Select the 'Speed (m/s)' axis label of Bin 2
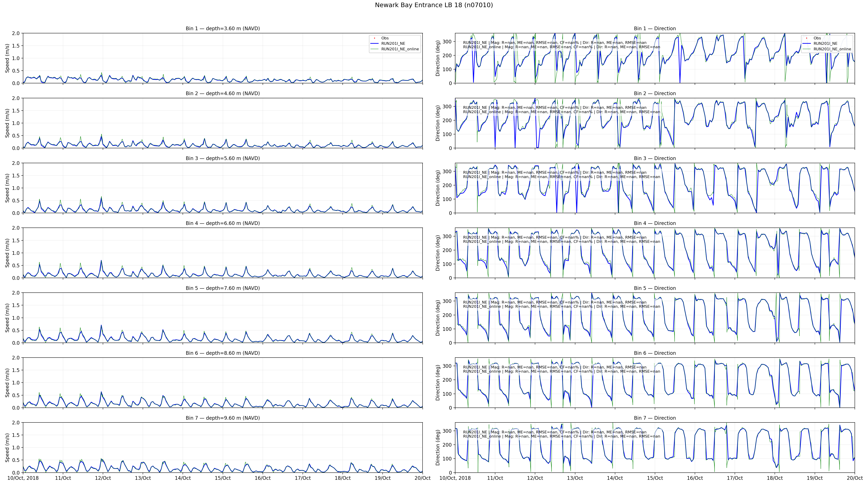This screenshot has width=868, height=486. (x=7, y=123)
